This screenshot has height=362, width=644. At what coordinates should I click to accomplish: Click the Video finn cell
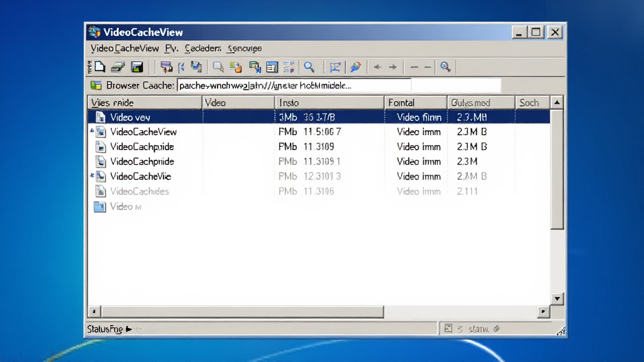point(419,118)
